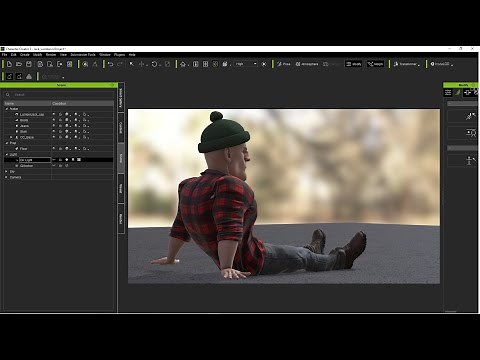Click the Undo arrow icon
This screenshot has width=480, height=360.
coord(111,64)
